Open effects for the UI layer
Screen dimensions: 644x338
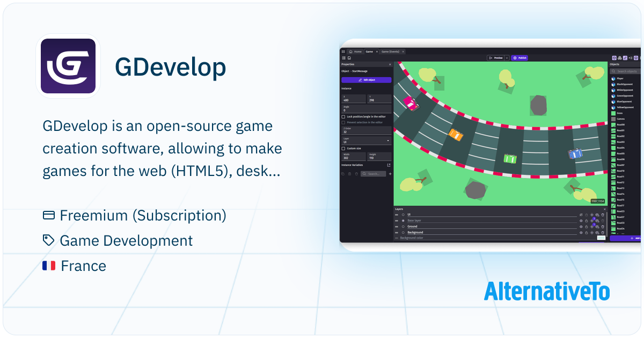[592, 215]
